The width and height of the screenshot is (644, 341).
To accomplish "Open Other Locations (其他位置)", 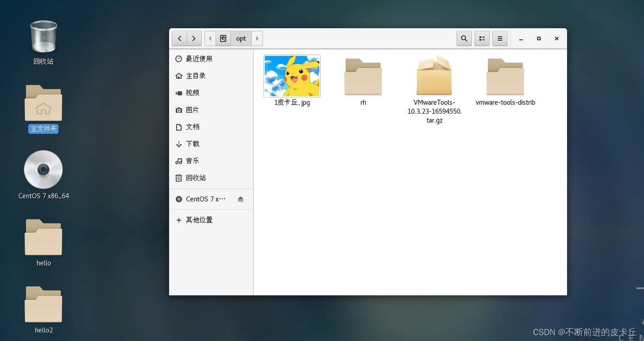I will (211, 220).
